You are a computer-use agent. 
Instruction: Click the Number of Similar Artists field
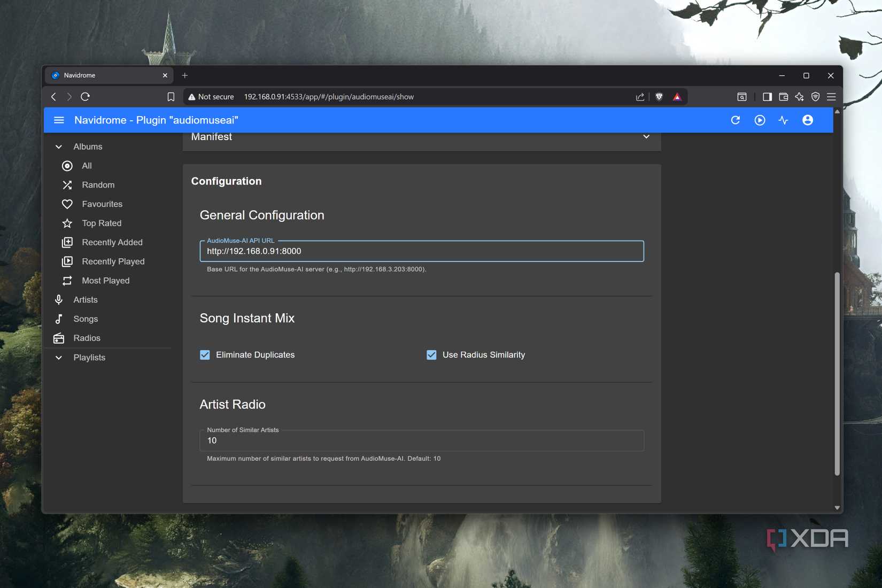tap(422, 440)
